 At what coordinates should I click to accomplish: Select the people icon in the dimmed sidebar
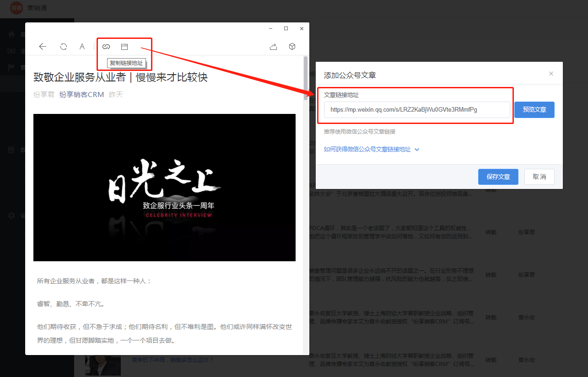[x=12, y=51]
